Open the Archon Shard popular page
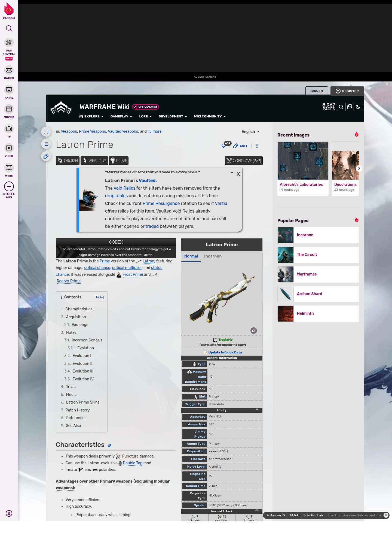The width and height of the screenshot is (392, 545). (318, 294)
